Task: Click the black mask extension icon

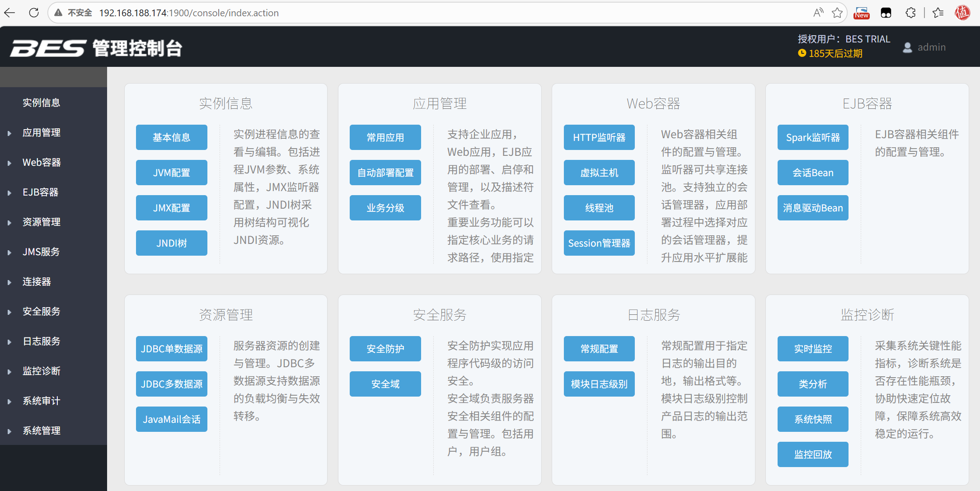Action: (886, 13)
